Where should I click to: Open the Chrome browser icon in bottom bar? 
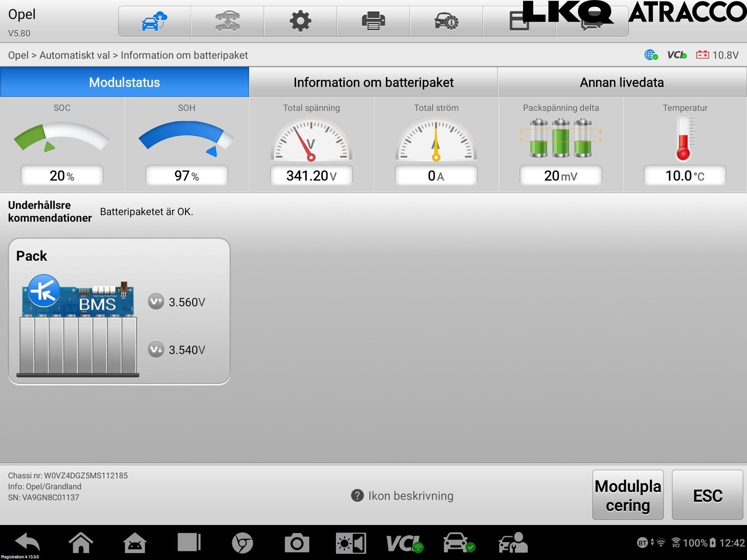[242, 543]
